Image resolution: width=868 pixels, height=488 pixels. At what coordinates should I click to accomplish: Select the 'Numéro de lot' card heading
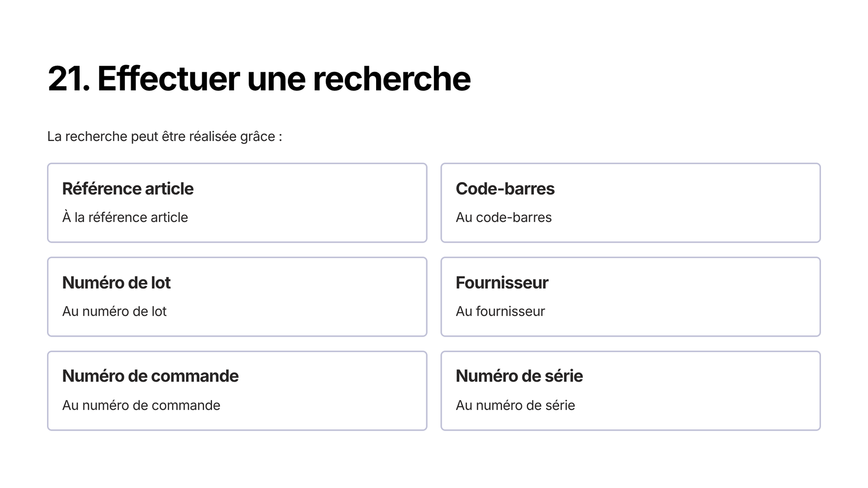pos(116,282)
